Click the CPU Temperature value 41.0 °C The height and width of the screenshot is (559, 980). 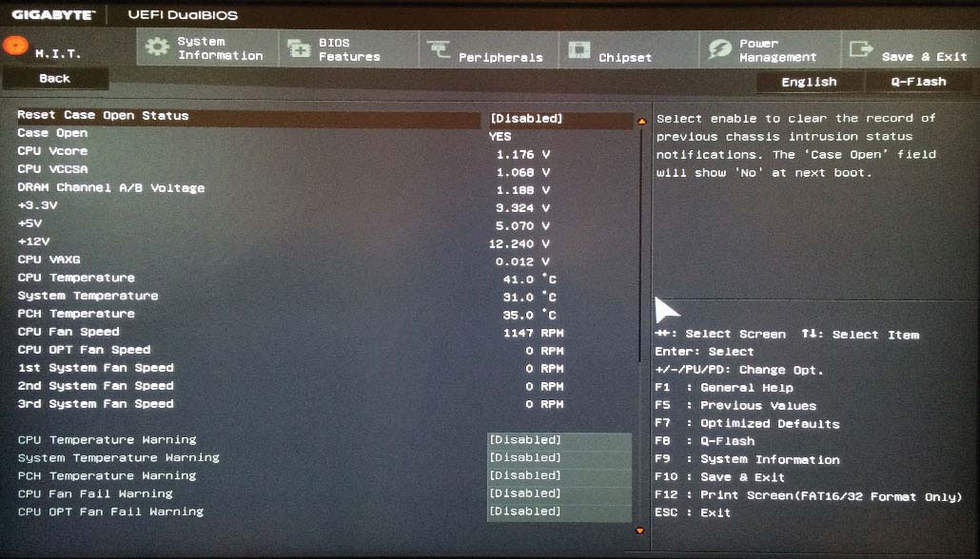pyautogui.click(x=529, y=279)
